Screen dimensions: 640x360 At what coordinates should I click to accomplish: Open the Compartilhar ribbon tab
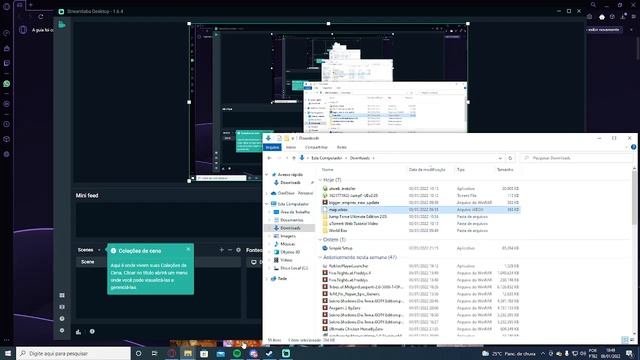coord(316,147)
